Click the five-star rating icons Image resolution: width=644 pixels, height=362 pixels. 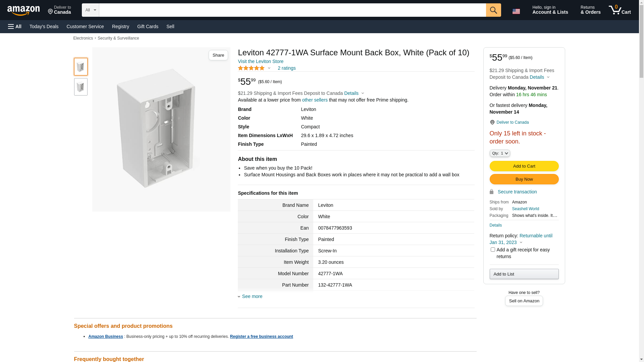[251, 68]
